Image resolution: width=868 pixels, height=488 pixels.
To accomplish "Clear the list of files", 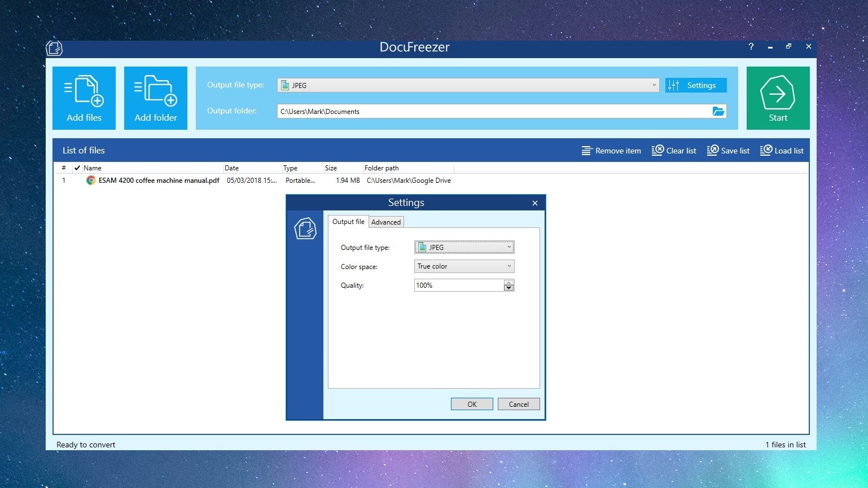I will tap(674, 151).
